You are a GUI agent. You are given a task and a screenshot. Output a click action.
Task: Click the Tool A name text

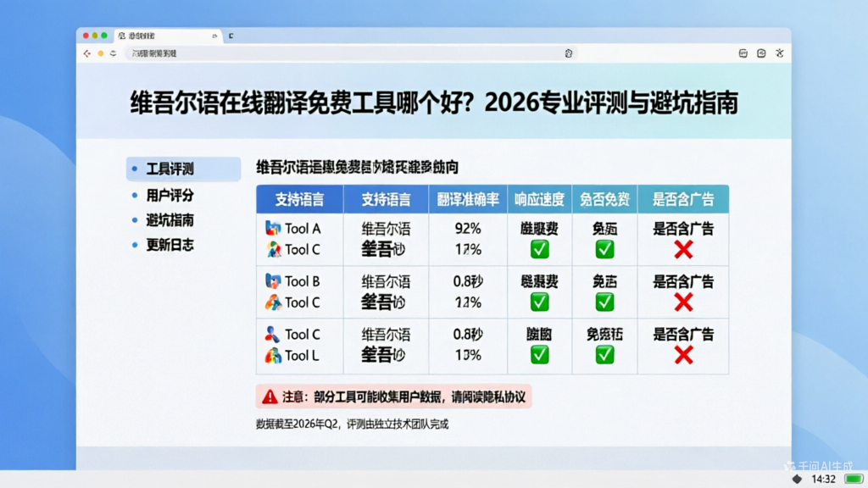(303, 229)
